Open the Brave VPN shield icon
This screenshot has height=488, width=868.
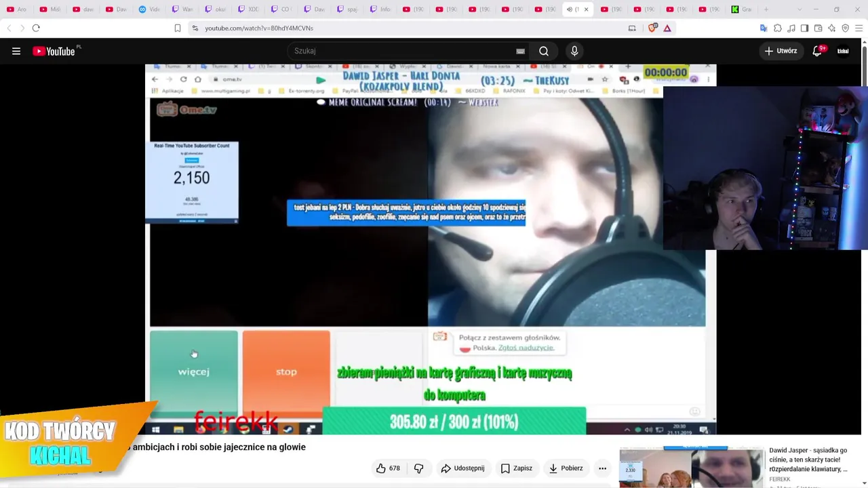845,28
